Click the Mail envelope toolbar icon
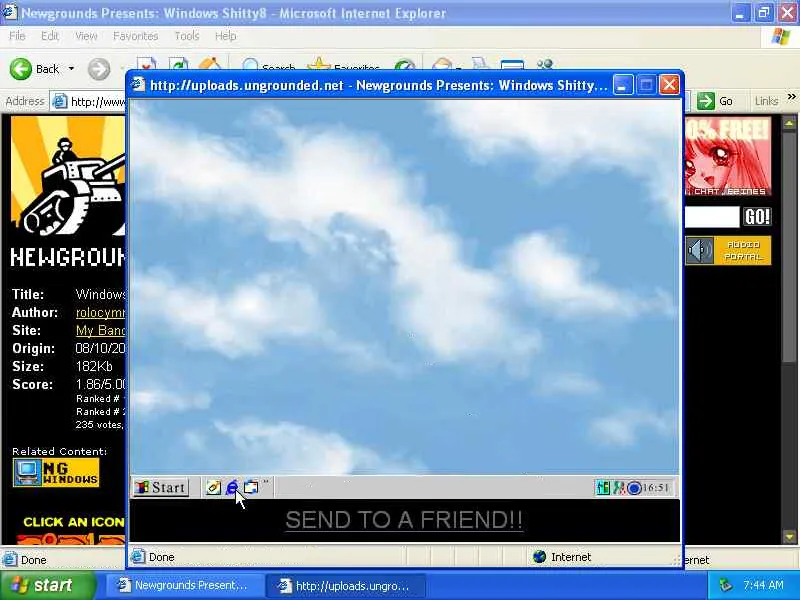This screenshot has width=800, height=600. [442, 64]
